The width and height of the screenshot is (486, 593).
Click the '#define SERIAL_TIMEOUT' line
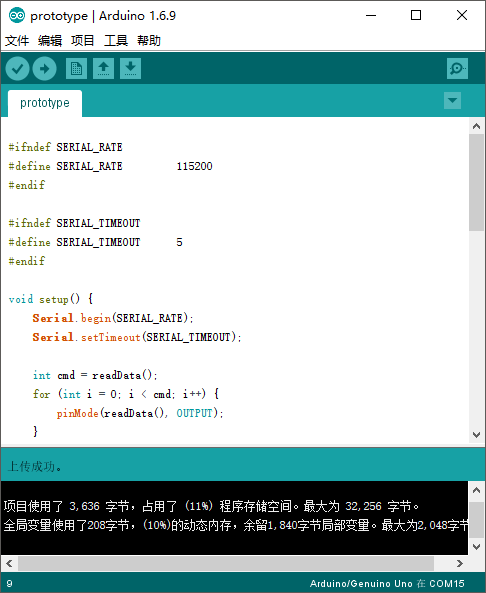click(95, 242)
